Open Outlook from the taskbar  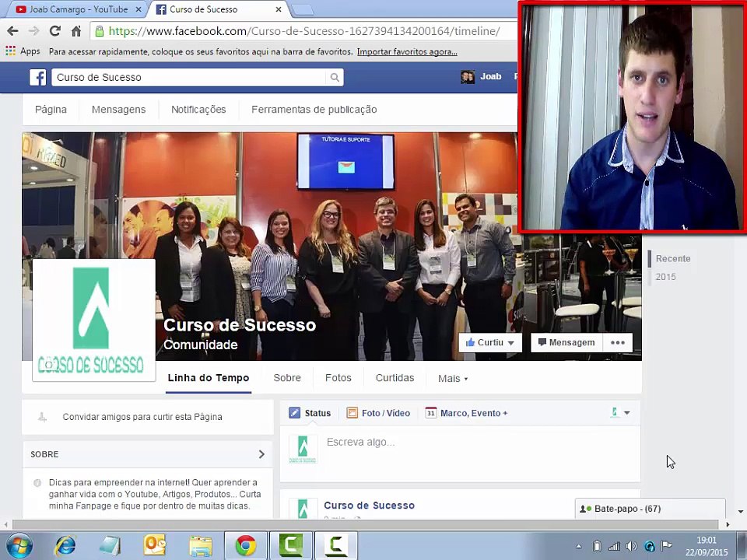click(155, 546)
